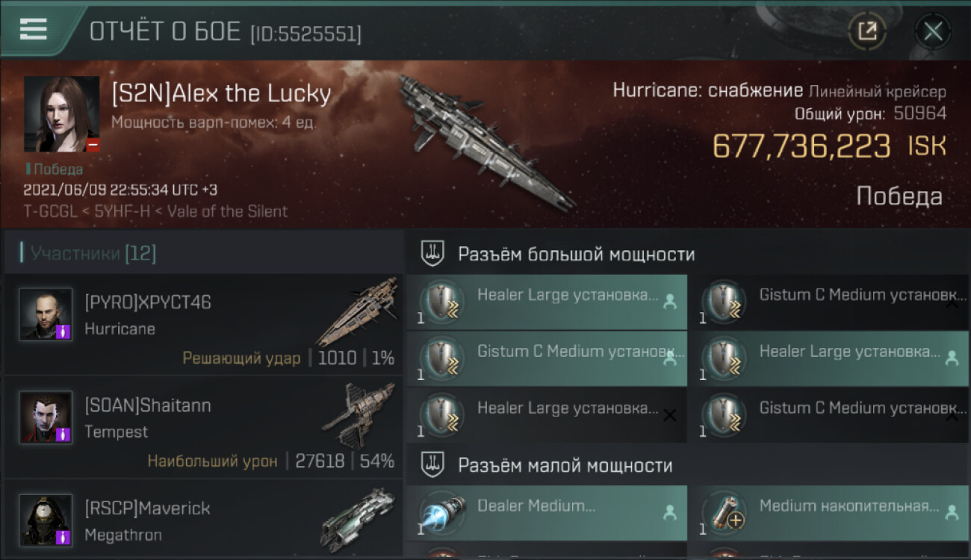971x560 pixels.
Task: Close the battle report window
Action: click(x=933, y=31)
